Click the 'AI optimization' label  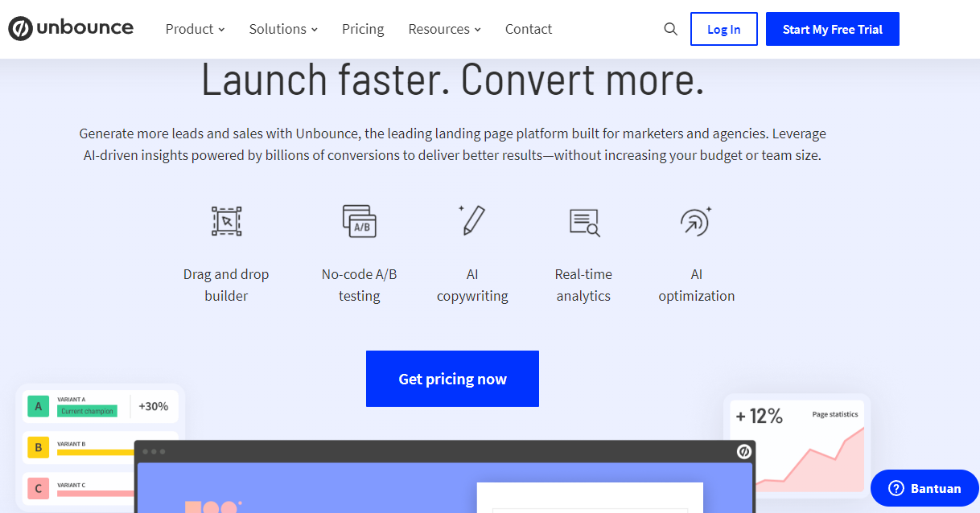[697, 285]
